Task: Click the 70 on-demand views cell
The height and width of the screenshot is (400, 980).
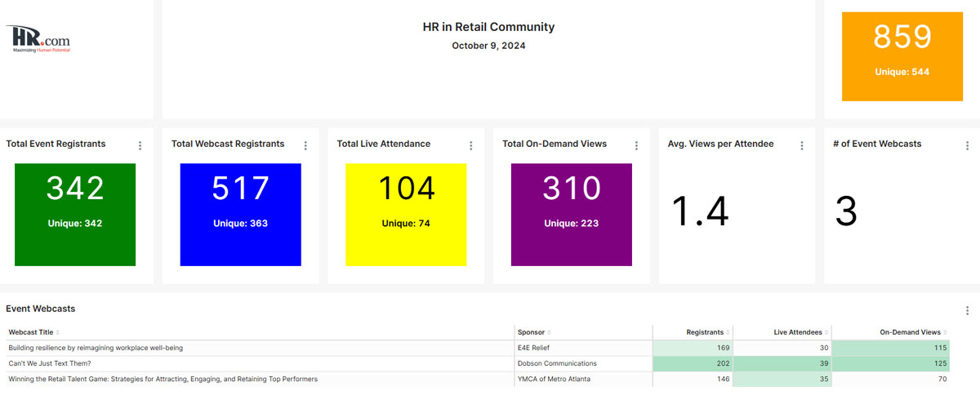Action: (891, 379)
